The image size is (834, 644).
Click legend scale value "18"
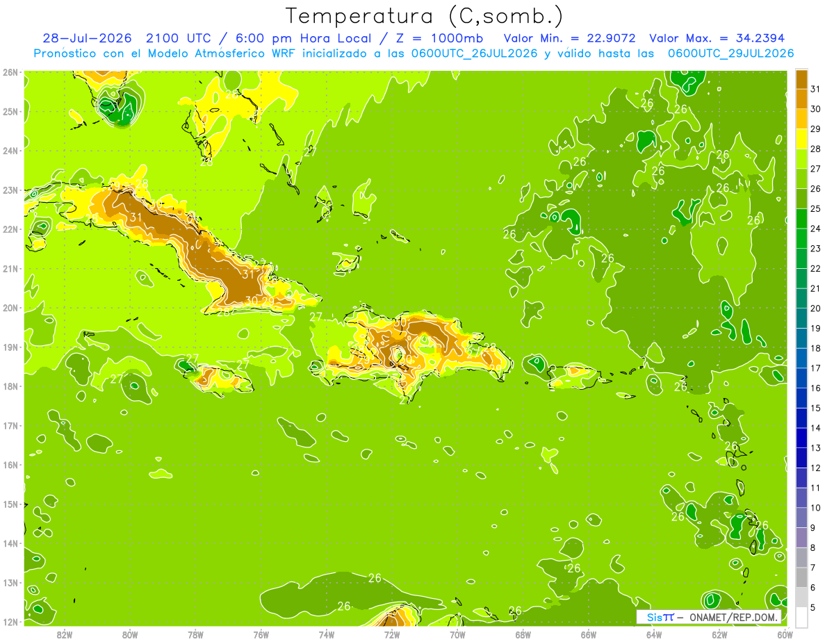(816, 348)
